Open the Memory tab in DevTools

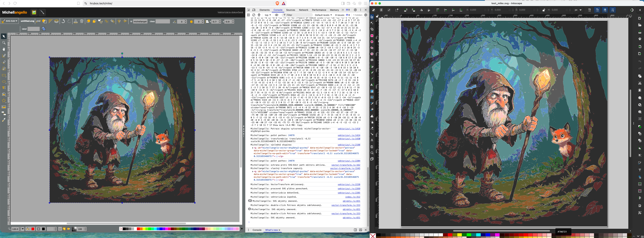tap(334, 10)
